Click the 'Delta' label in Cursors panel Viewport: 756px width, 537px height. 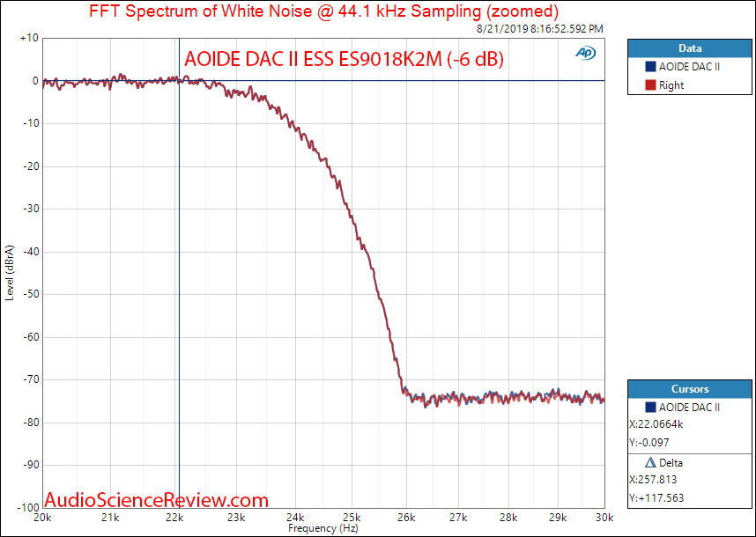tap(671, 463)
